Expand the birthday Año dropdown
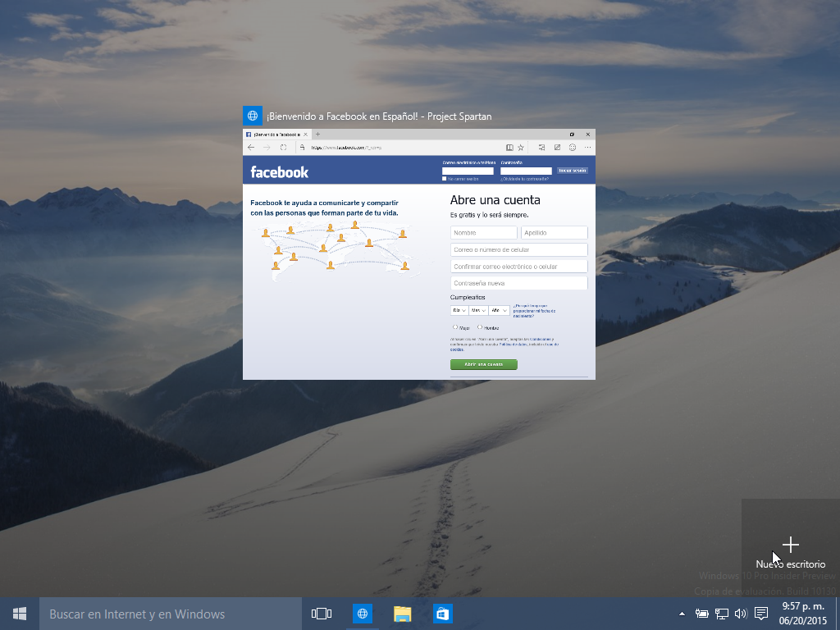Viewport: 840px width, 630px height. tap(499, 311)
